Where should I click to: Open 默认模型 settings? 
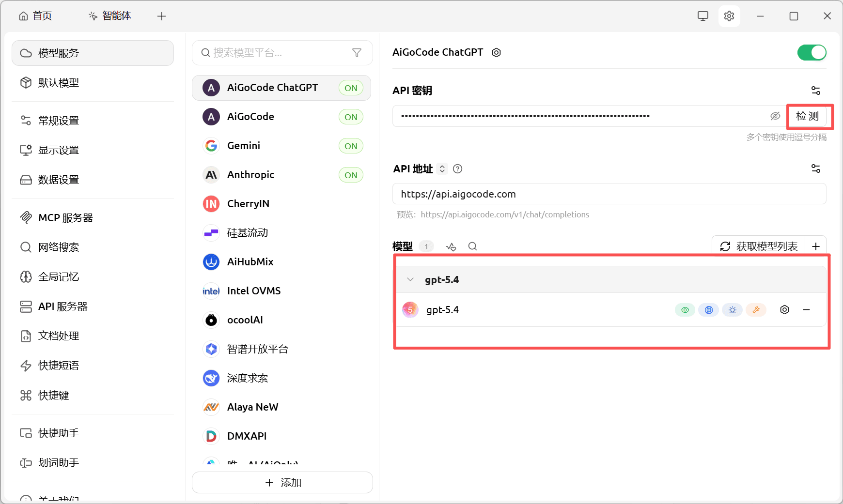(93, 83)
